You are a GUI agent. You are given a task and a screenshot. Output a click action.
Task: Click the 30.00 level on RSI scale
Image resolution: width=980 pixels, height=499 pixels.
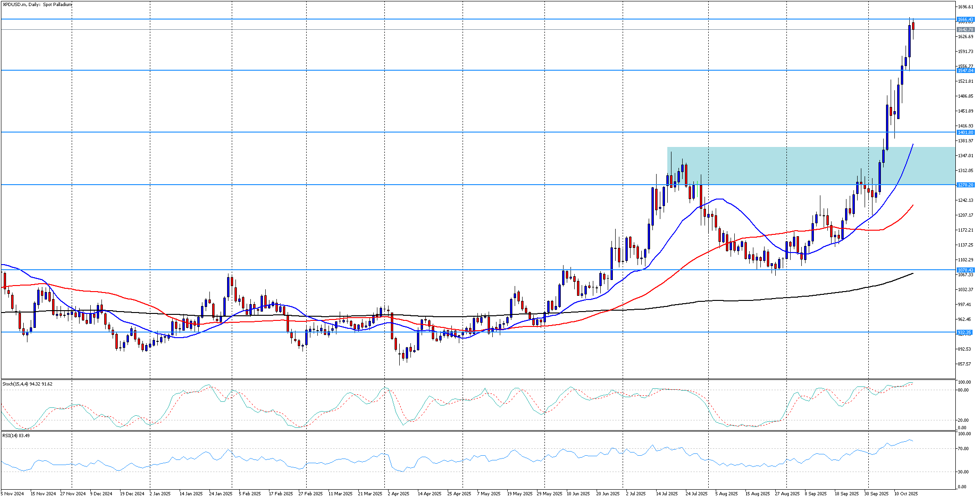(963, 472)
